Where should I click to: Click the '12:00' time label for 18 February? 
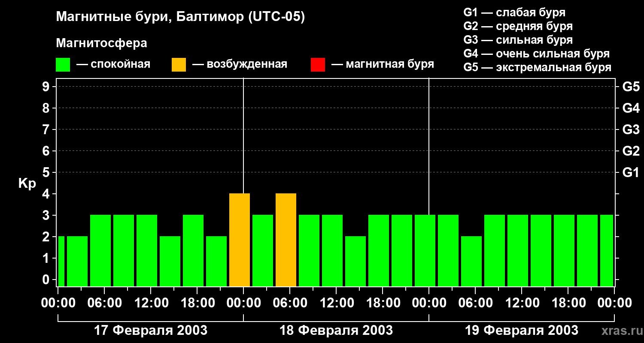click(336, 303)
